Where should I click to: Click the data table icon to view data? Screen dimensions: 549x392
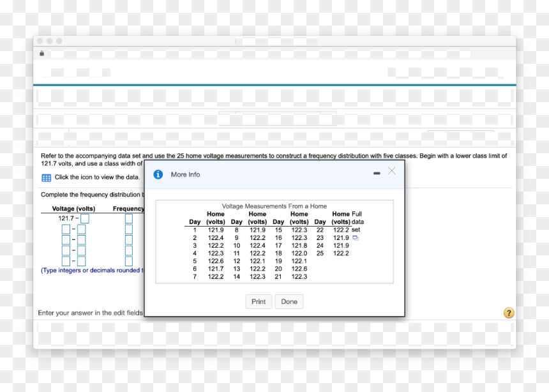[46, 177]
